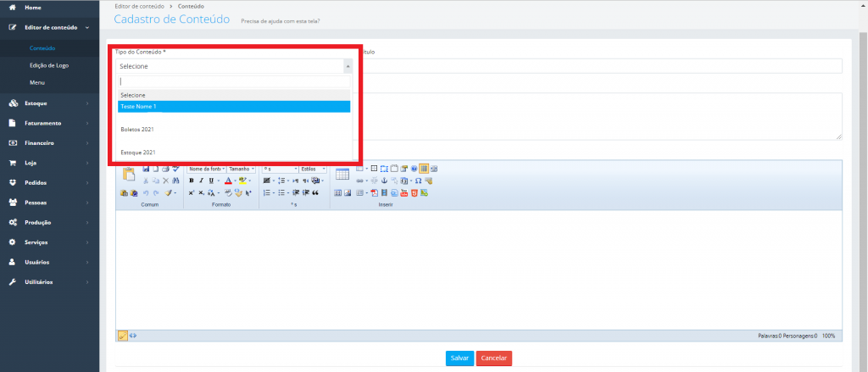This screenshot has height=372, width=868.
Task: Click the Cut scissors icon
Action: pyautogui.click(x=146, y=180)
